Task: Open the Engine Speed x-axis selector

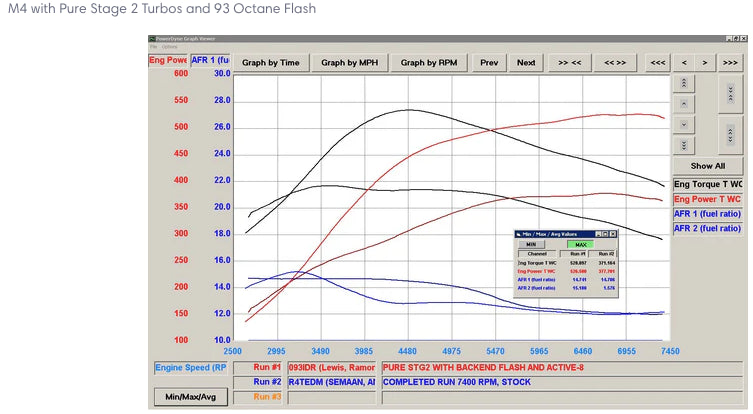Action: point(191,367)
